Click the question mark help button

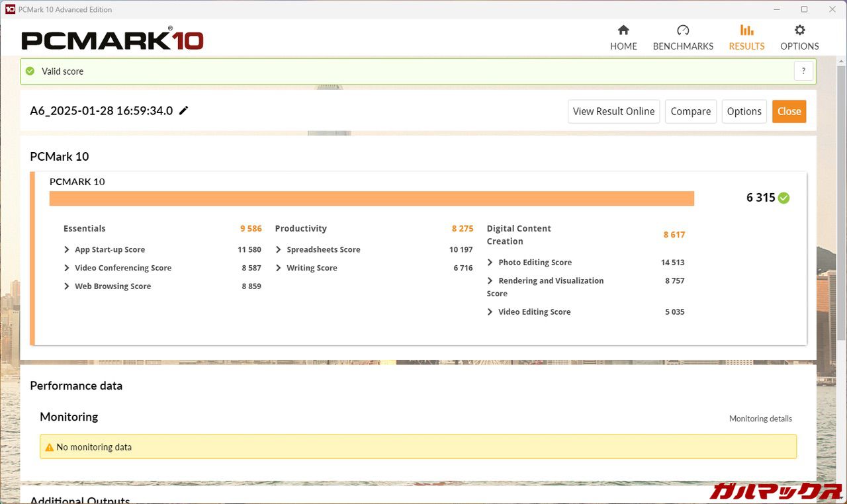(803, 71)
